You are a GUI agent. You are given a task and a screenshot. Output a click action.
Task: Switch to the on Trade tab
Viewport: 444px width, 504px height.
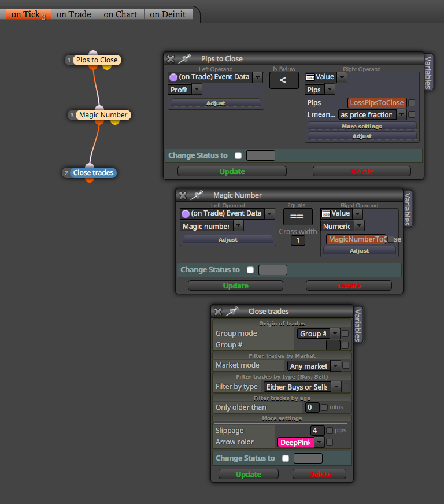click(x=74, y=14)
